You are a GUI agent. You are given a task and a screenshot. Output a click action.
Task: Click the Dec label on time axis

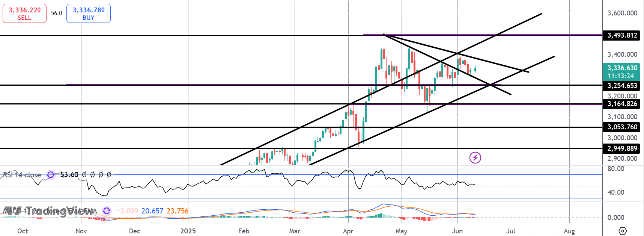coord(134,231)
